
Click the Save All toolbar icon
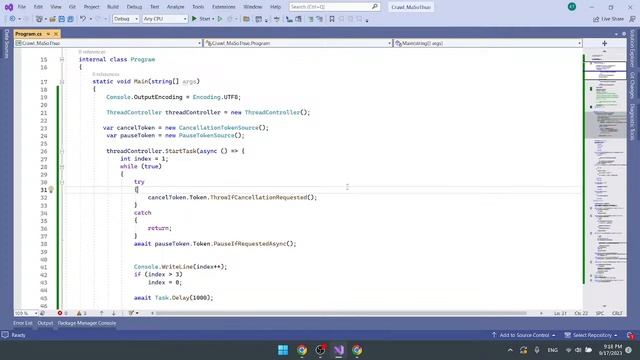click(x=71, y=19)
